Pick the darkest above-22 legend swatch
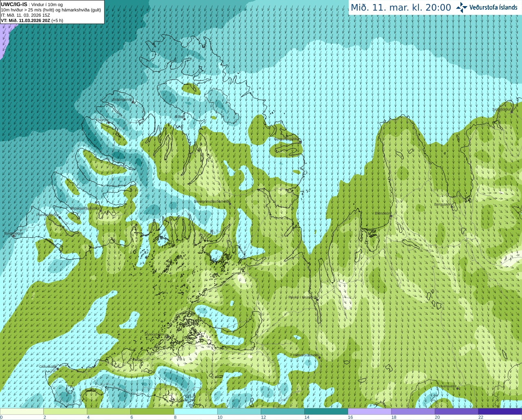Viewport: 522px width, 420px height. [500, 411]
